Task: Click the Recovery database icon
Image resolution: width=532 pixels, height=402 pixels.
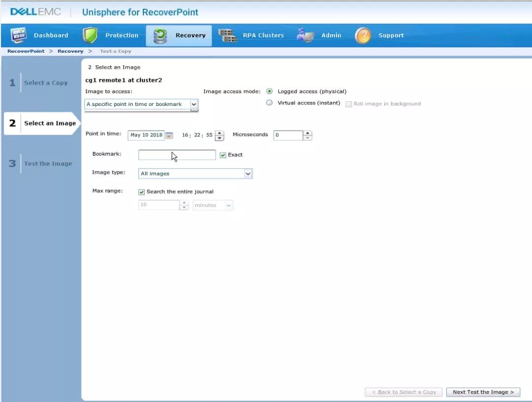Action: 160,35
